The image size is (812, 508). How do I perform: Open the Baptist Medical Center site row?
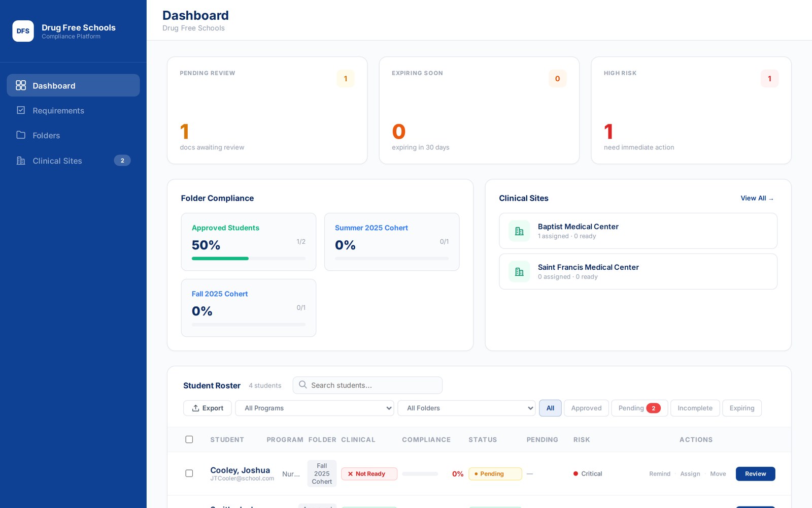[638, 231]
